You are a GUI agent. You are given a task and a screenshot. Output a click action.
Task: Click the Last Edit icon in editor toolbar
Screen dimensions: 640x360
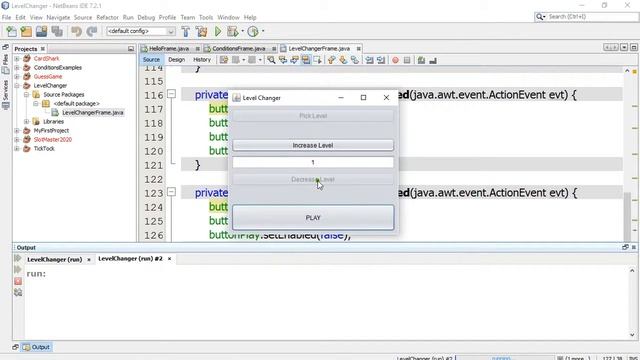(x=224, y=60)
